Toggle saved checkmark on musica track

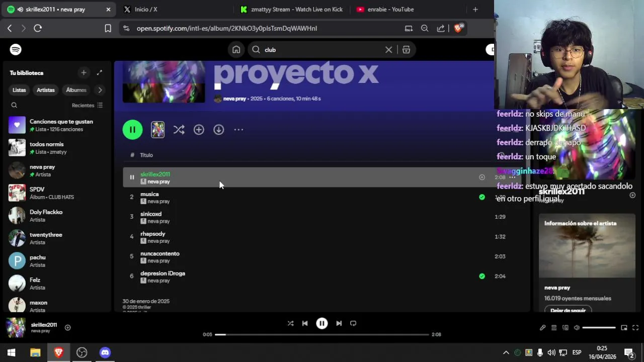click(x=482, y=197)
